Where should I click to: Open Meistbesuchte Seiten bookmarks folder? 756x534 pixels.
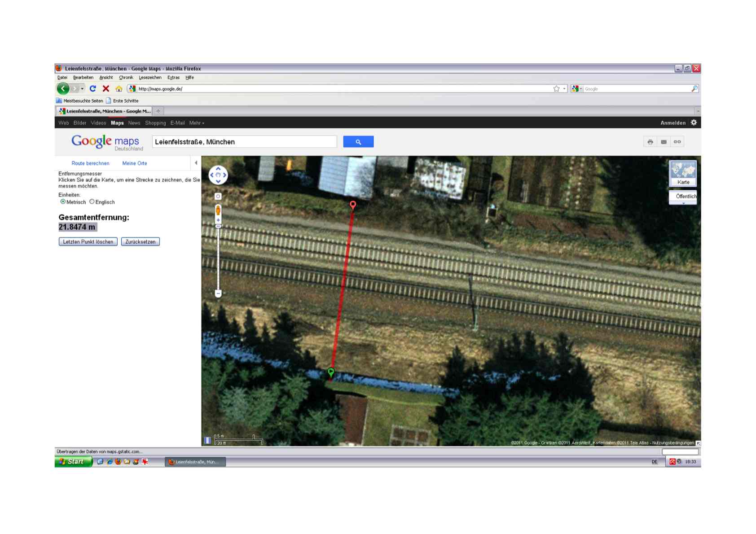click(79, 101)
